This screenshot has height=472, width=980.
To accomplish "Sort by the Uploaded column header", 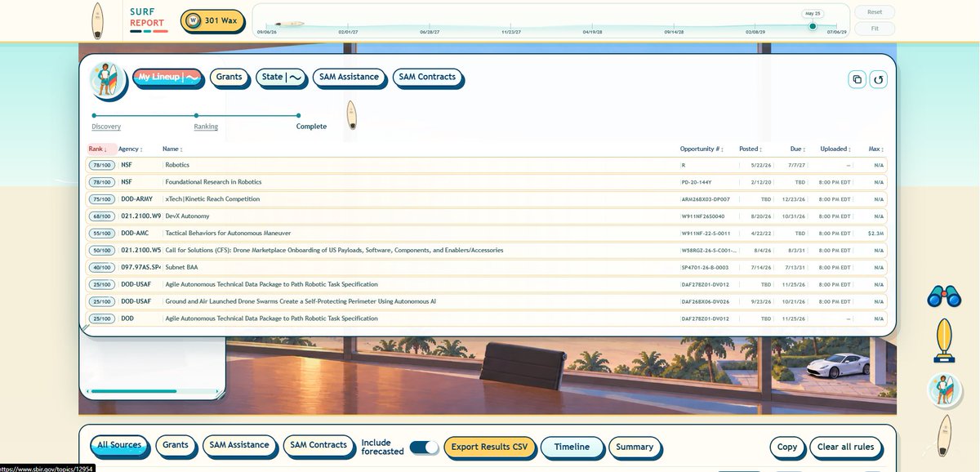I will 835,149.
